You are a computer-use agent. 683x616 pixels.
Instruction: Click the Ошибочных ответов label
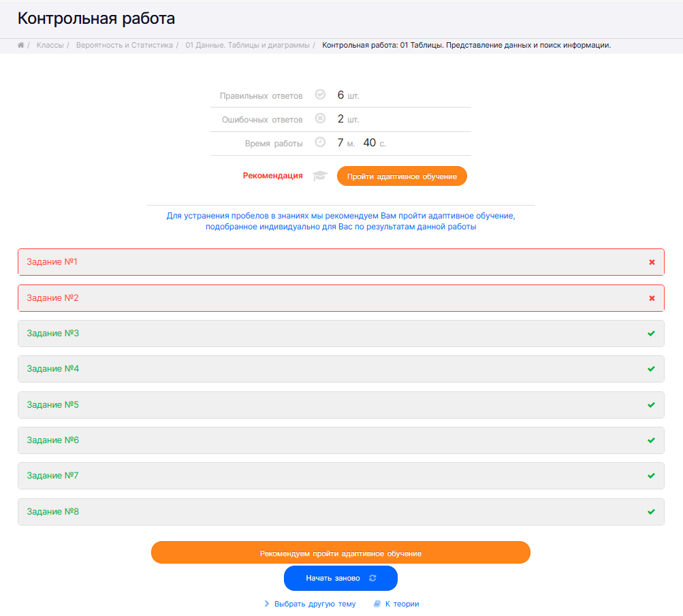pyautogui.click(x=262, y=120)
